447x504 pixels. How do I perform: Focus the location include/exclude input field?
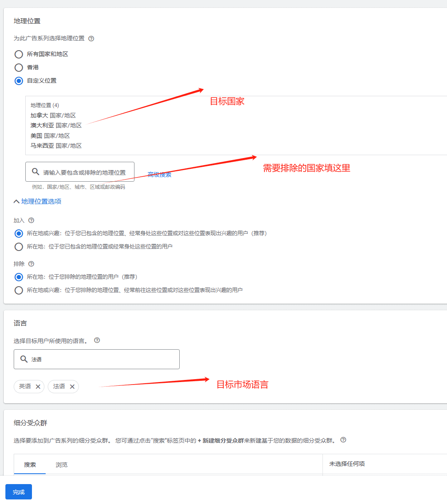pos(80,172)
